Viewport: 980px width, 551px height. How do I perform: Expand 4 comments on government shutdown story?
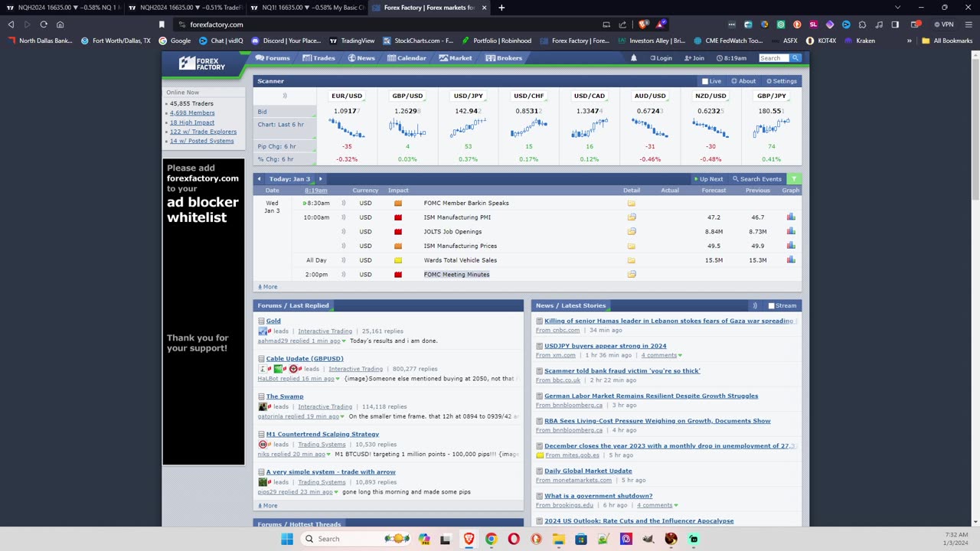pos(657,505)
